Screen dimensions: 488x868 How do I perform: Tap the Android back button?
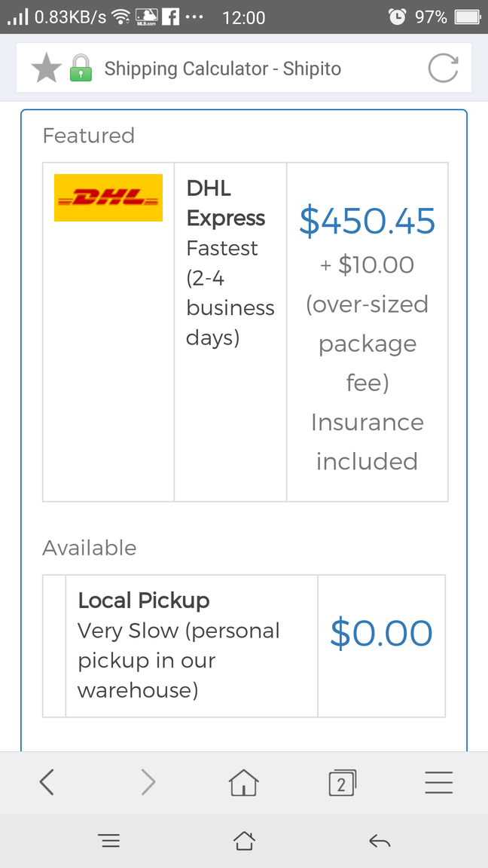[380, 842]
